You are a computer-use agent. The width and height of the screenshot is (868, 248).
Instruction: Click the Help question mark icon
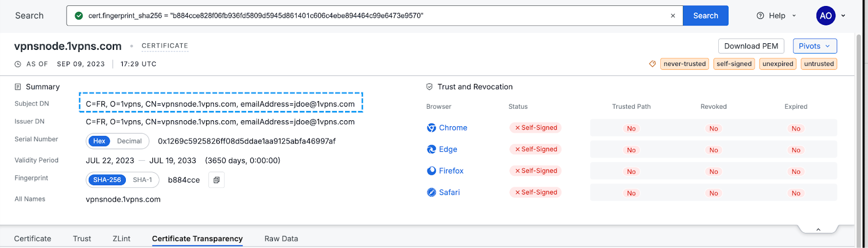[x=760, y=16]
